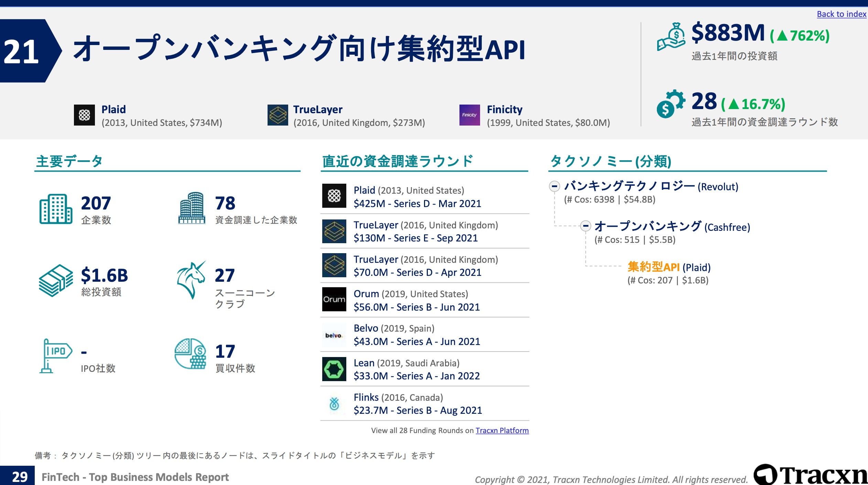Collapse the バンキングテクノロジー taxonomy node
868x485 pixels.
tap(554, 186)
